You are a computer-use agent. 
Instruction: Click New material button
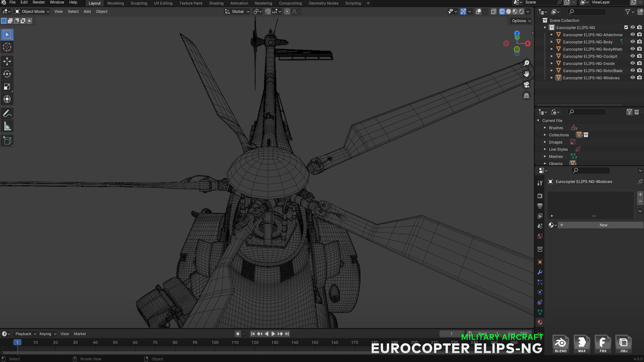pos(603,225)
